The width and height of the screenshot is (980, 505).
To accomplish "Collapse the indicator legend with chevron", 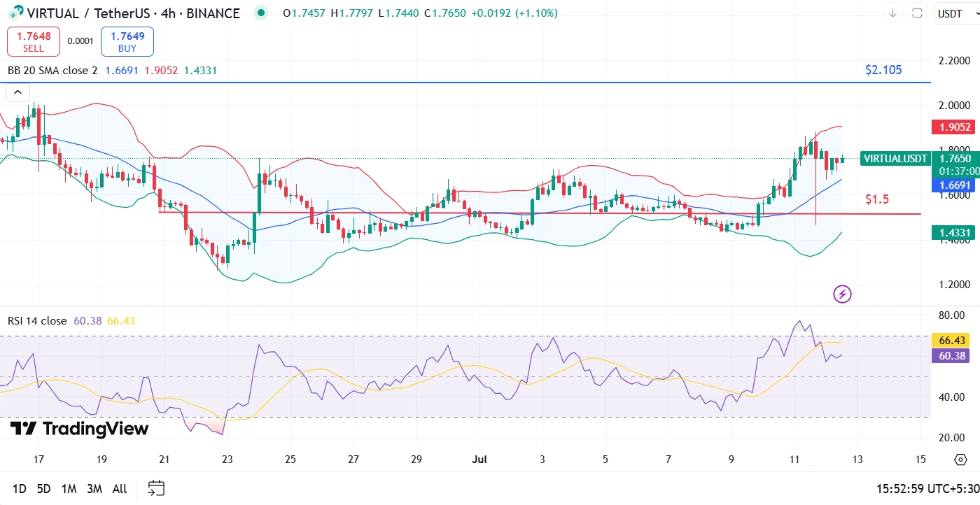I will (x=17, y=92).
